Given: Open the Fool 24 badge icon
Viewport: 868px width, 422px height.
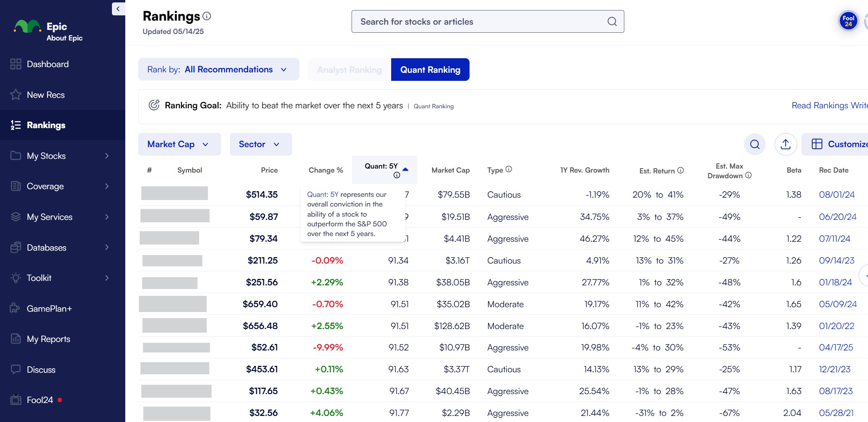Looking at the screenshot, I should pos(848,21).
